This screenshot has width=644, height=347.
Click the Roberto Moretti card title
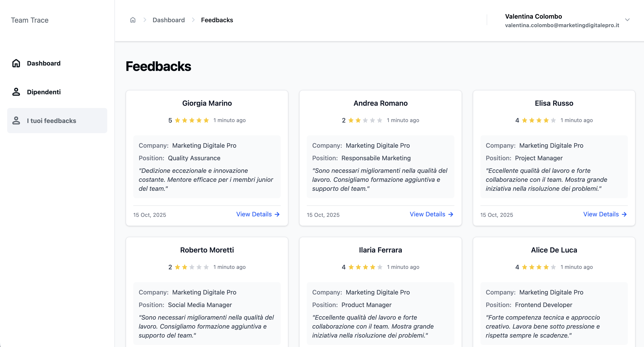point(207,250)
